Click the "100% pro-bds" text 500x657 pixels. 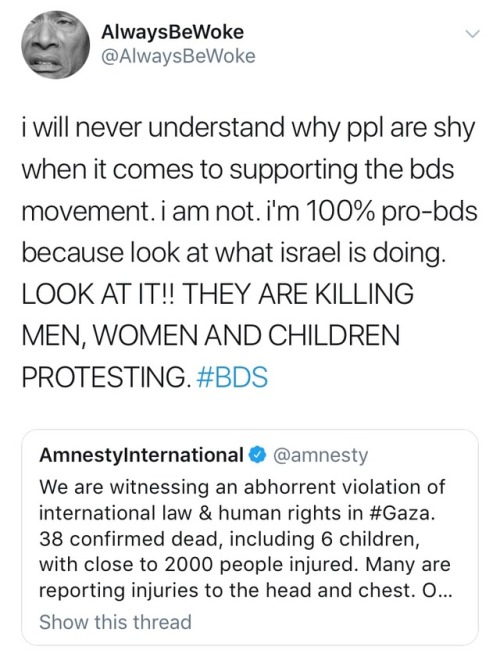point(393,211)
